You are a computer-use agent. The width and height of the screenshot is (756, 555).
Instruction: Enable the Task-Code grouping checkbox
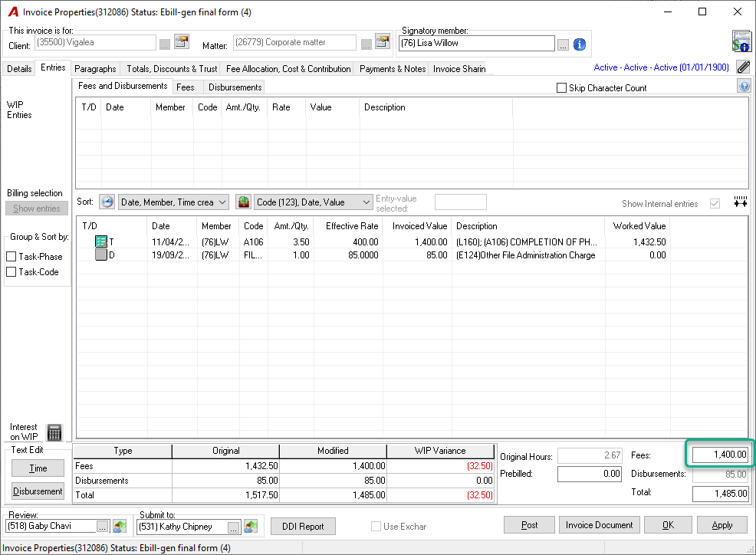(x=11, y=272)
